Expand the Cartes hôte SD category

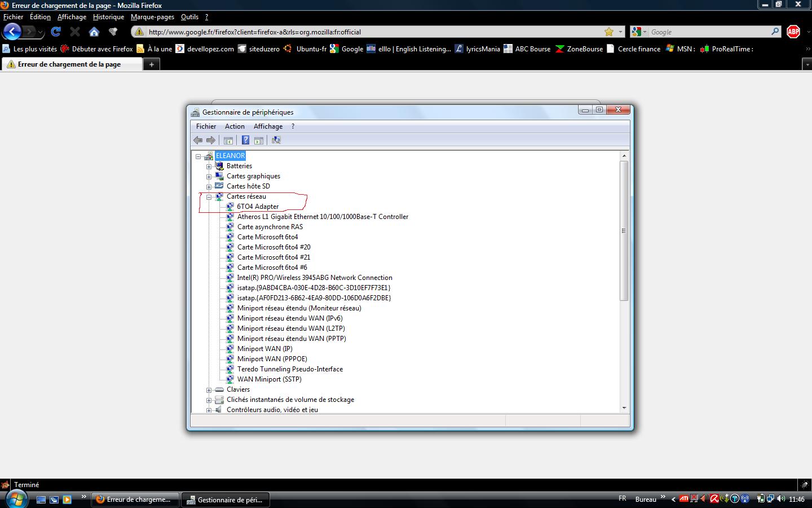[209, 187]
